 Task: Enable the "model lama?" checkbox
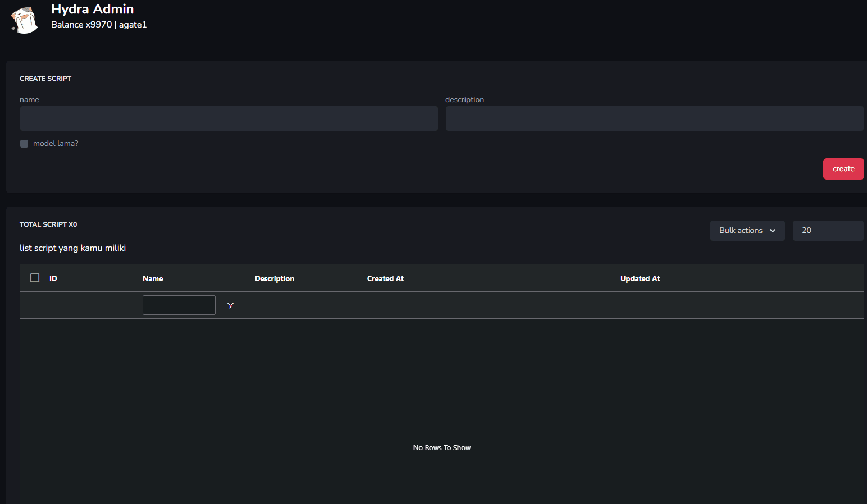point(24,144)
